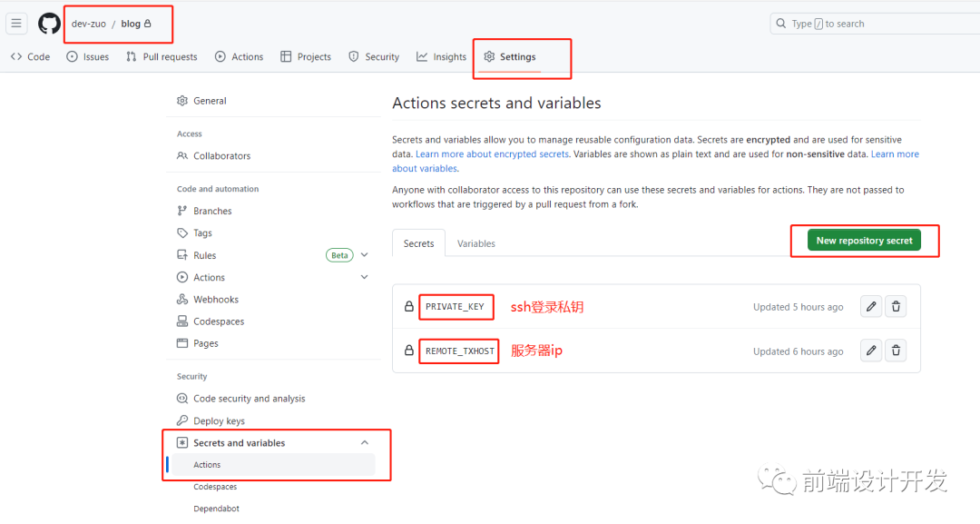Expand the Rules section chevron
980x524 pixels.
point(365,255)
